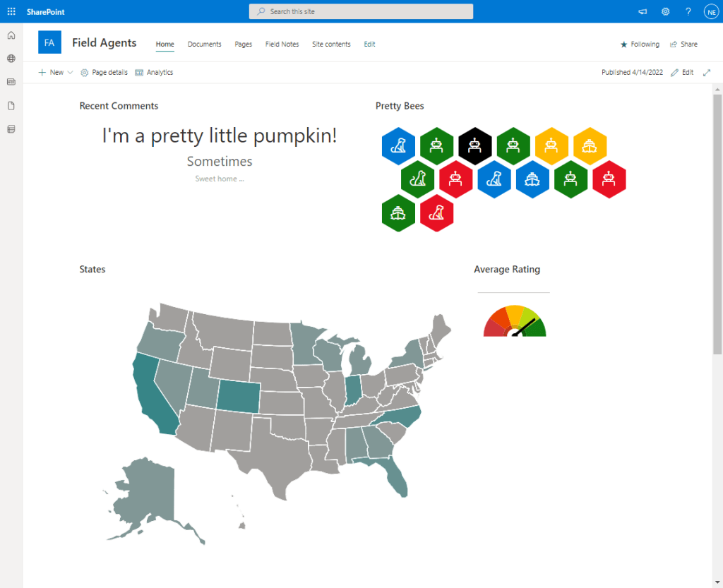Screen dimensions: 723x588
Task: Go to Home in left app bar
Action: [11, 35]
